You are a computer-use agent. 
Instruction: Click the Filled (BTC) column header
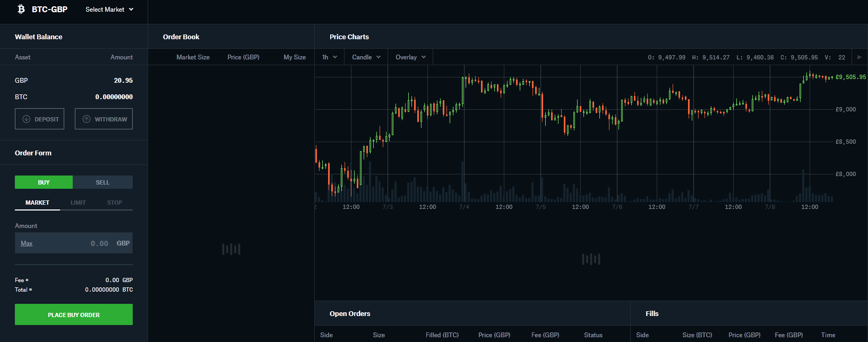(x=442, y=335)
